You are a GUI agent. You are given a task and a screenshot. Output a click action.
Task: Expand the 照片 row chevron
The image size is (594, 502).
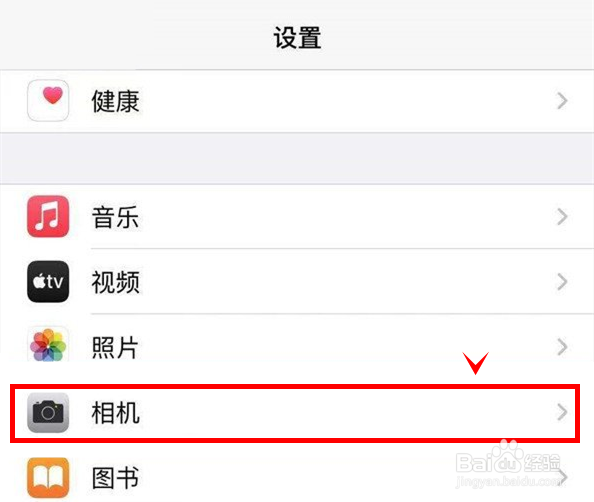pos(563,347)
